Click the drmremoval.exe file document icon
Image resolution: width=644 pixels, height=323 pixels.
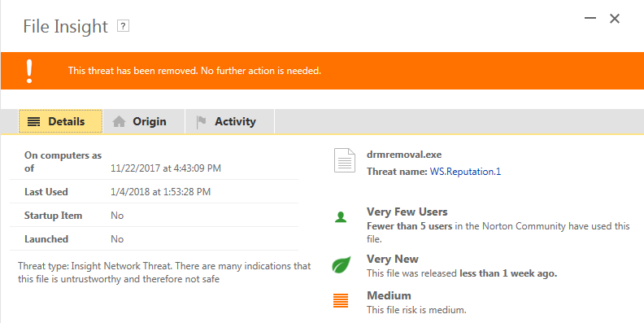pos(345,160)
